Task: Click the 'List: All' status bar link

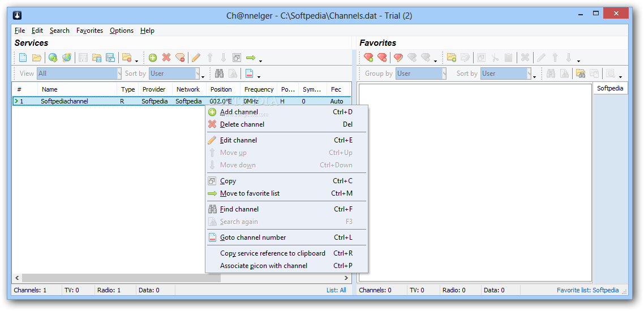Action: [x=336, y=290]
